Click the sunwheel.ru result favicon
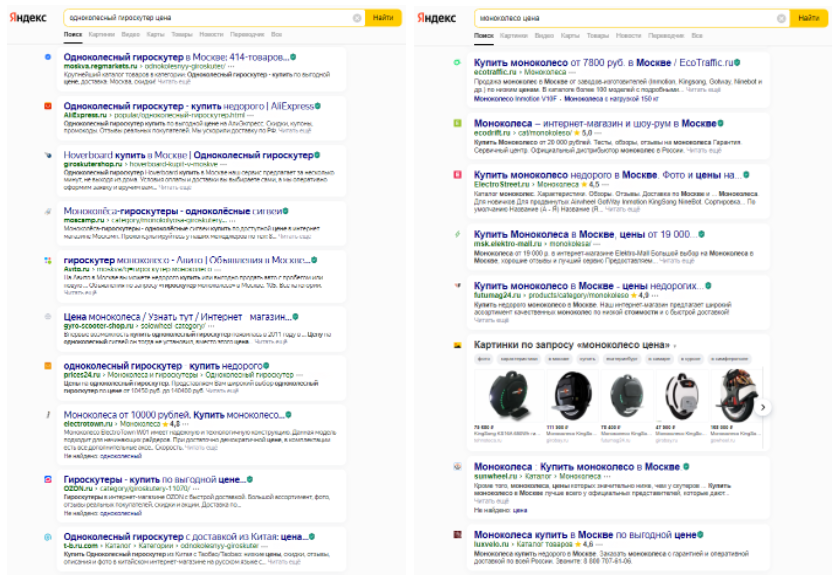 pyautogui.click(x=457, y=466)
